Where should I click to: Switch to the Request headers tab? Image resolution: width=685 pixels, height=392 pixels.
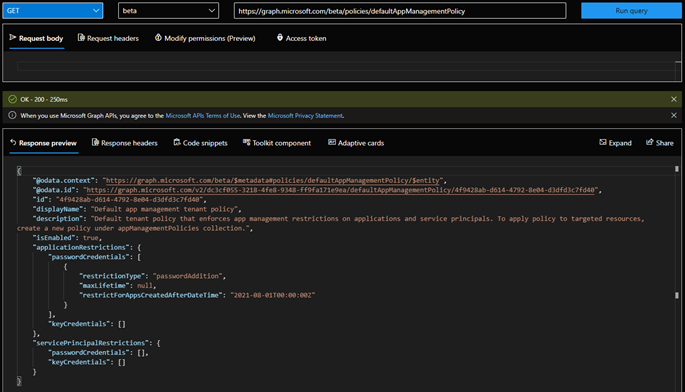point(108,38)
